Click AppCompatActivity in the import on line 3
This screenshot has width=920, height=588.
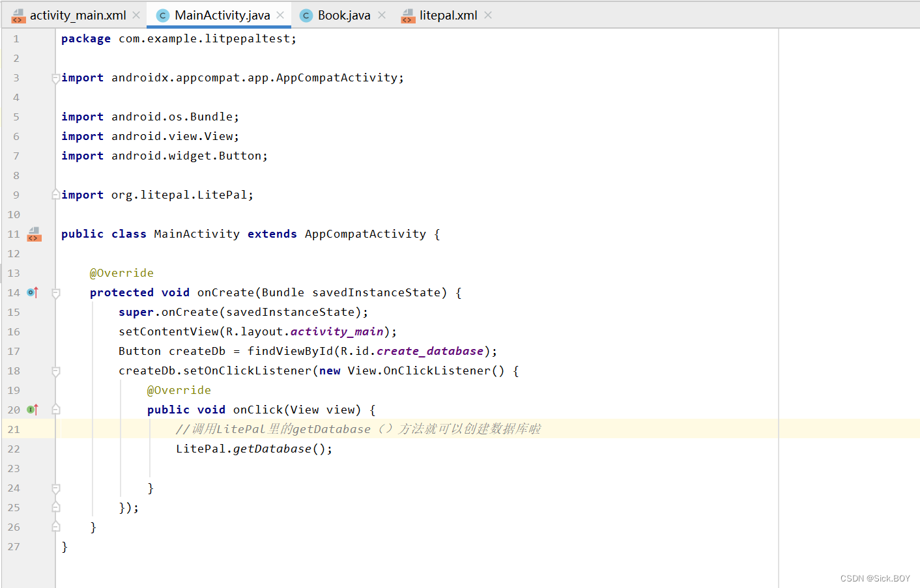[x=337, y=77]
